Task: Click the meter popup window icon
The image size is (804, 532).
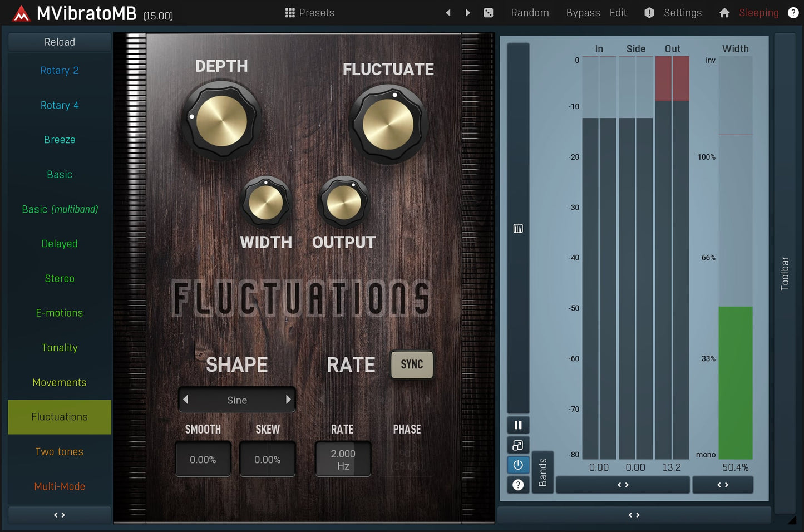Action: coord(518,445)
